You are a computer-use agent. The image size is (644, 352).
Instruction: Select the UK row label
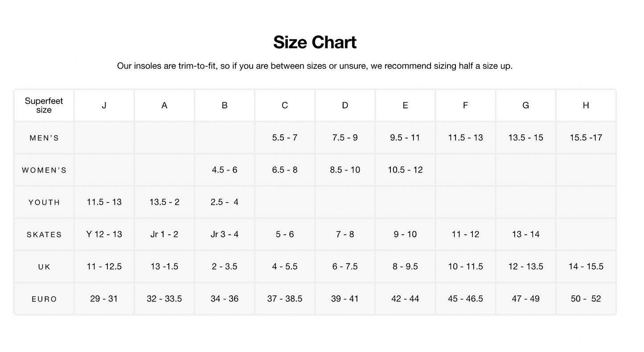pos(44,267)
